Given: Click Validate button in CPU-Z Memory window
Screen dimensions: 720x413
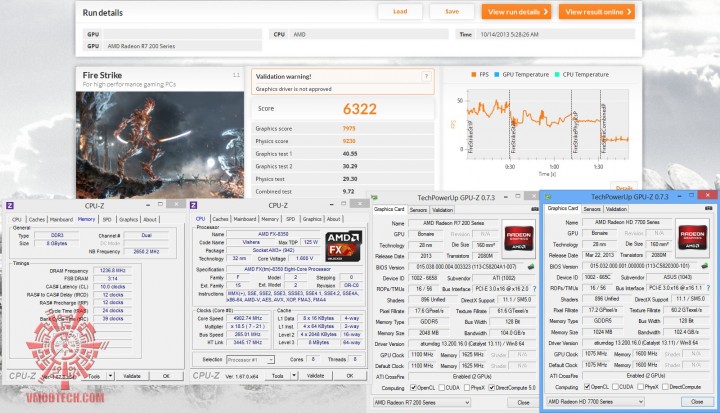Looking at the screenshot, I should [x=132, y=376].
